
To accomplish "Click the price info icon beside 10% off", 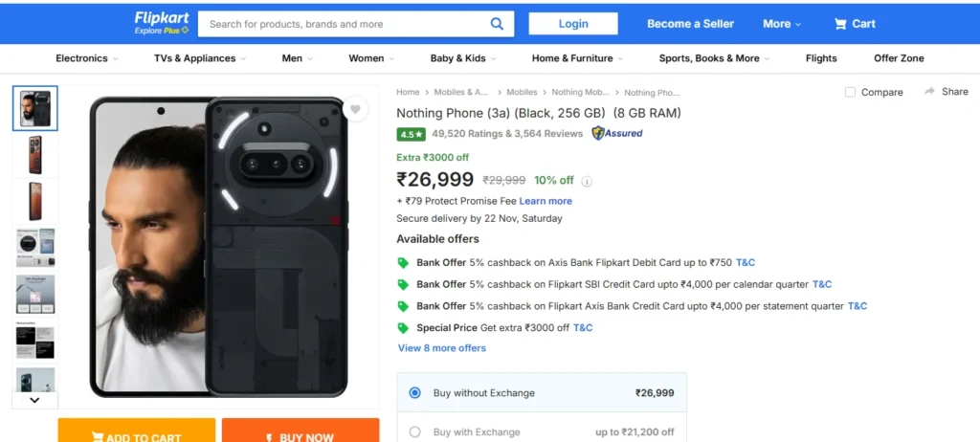I will pyautogui.click(x=588, y=181).
